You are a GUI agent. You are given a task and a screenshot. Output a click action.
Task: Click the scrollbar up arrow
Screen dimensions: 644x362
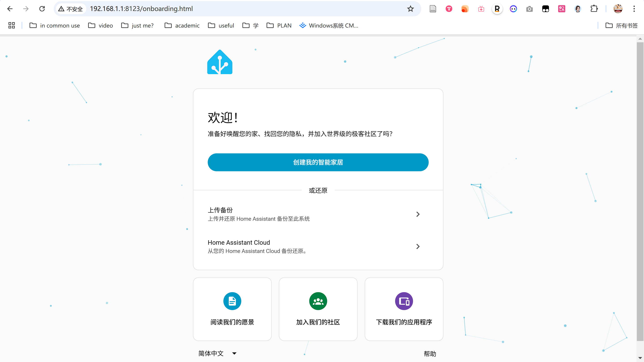(x=640, y=39)
